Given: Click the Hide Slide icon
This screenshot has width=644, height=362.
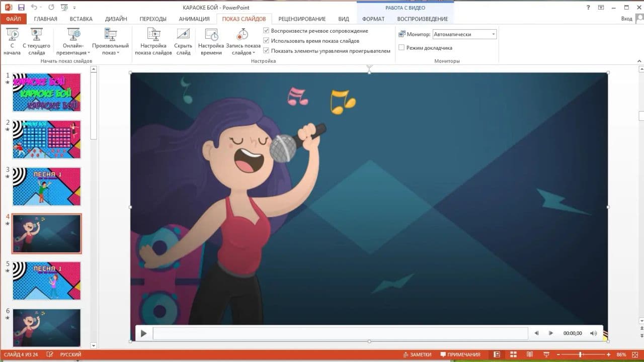Looking at the screenshot, I should coord(183,34).
